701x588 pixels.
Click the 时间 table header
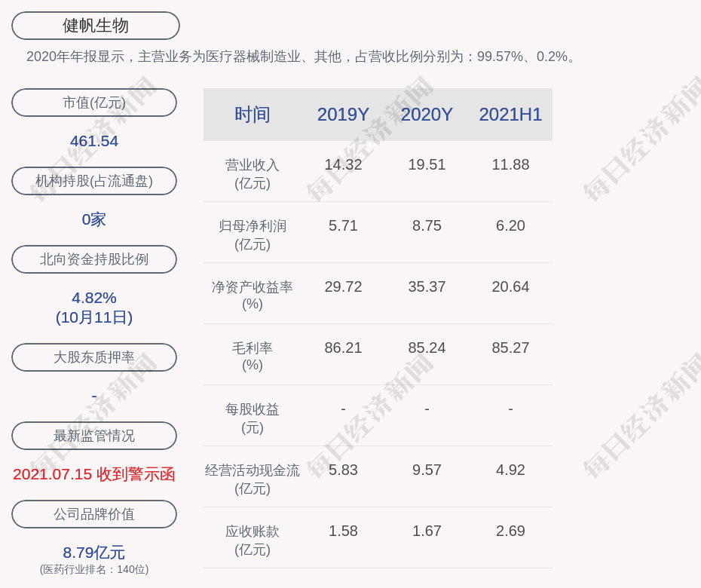coord(253,115)
